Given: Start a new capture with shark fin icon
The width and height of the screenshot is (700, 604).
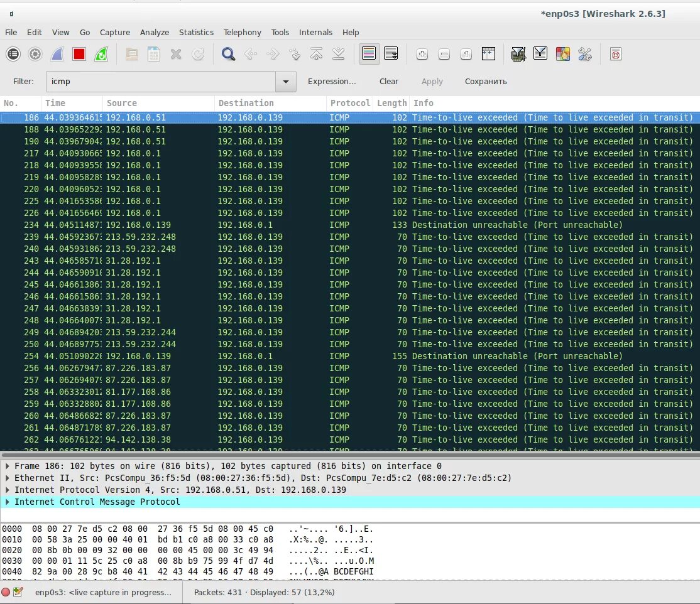Looking at the screenshot, I should click(x=57, y=55).
